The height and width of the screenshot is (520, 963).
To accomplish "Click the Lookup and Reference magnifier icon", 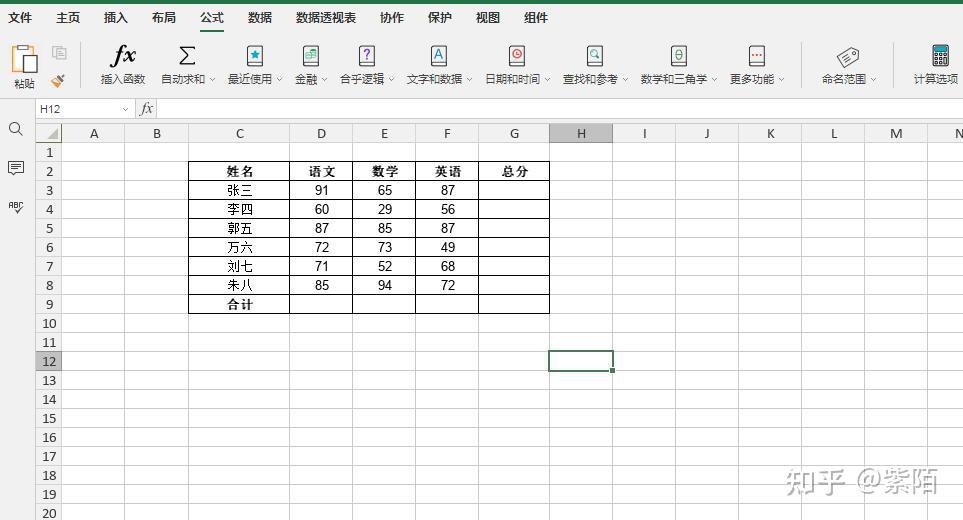I will point(595,56).
